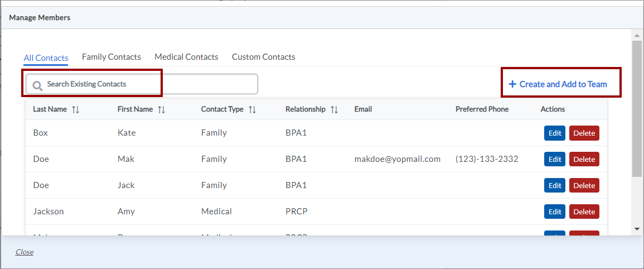Open the Family Contacts tab
This screenshot has width=644, height=269.
(x=112, y=57)
